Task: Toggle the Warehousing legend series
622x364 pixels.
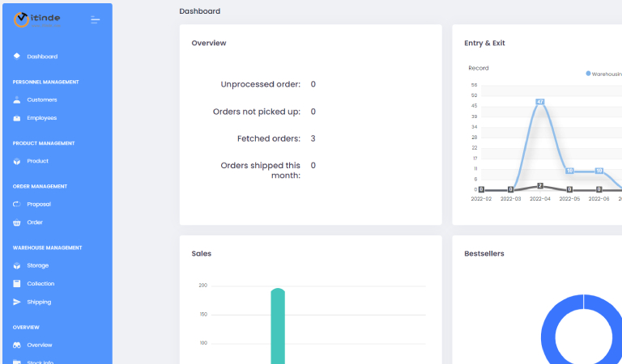Action: coord(603,74)
